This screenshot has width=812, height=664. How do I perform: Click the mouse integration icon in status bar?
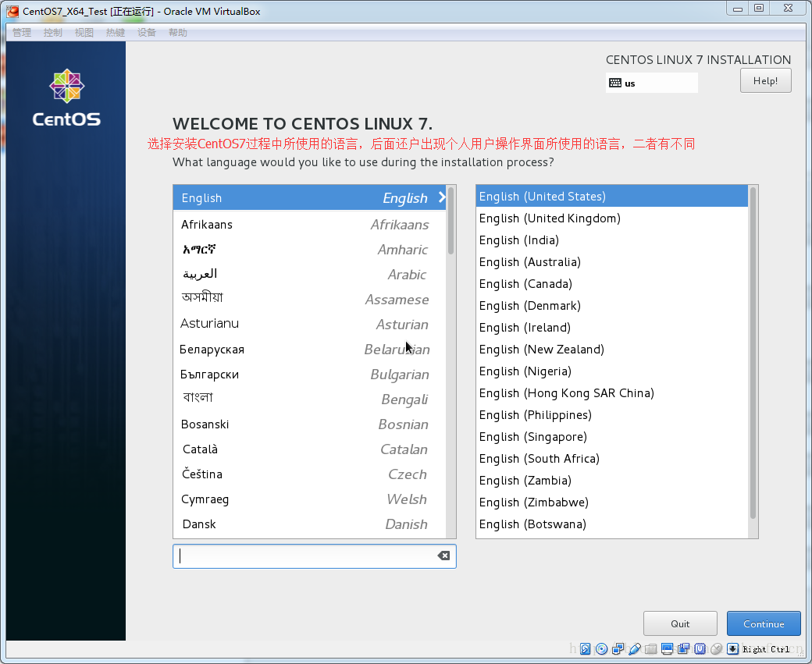click(717, 649)
